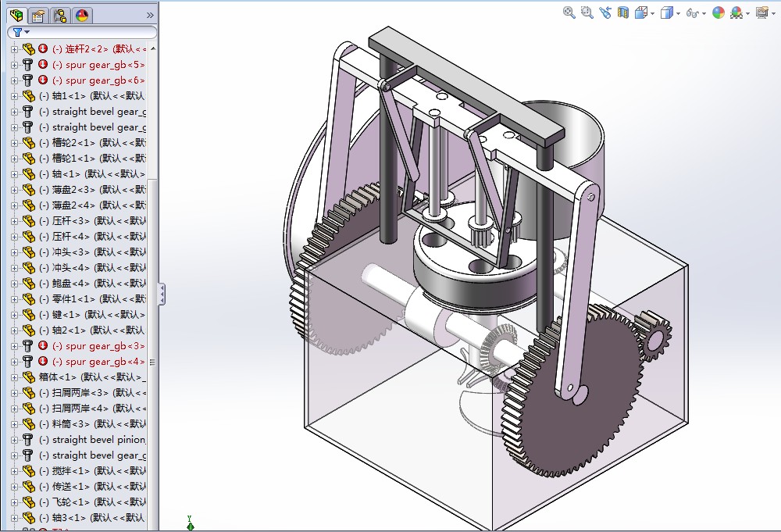This screenshot has width=781, height=532.
Task: Open the View Orientation dropdown arrow
Action: coord(652,13)
